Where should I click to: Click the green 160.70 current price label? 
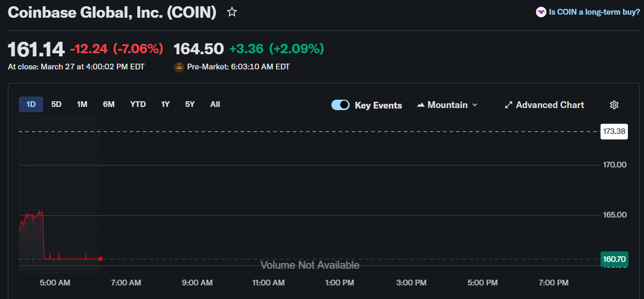click(x=614, y=259)
